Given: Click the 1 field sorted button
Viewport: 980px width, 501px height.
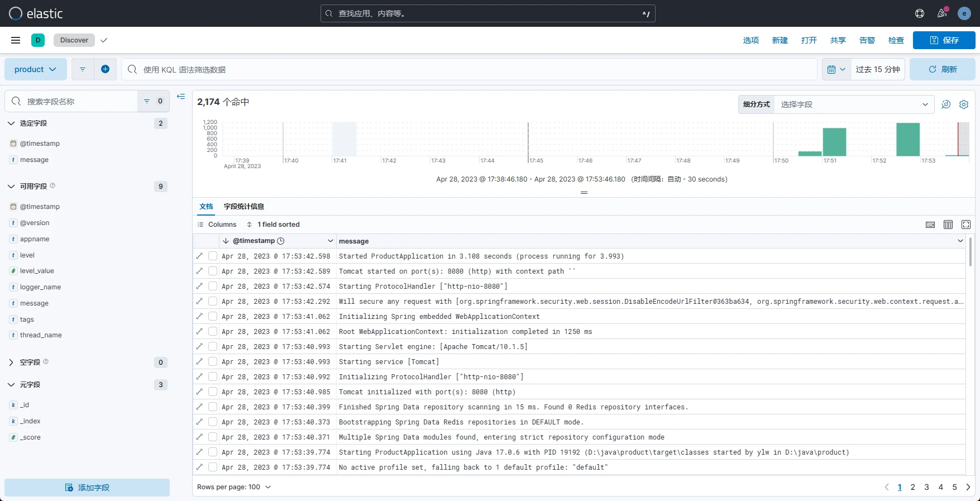Looking at the screenshot, I should pos(273,225).
